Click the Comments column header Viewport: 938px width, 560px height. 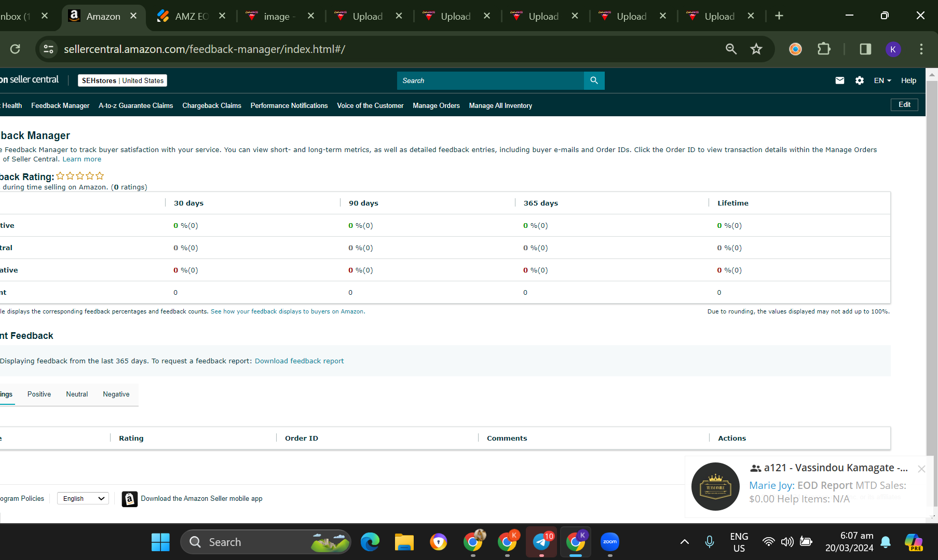[x=507, y=439]
